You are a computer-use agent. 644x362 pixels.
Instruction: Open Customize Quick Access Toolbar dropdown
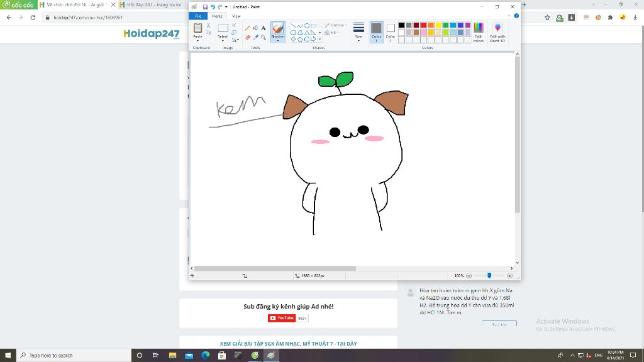pyautogui.click(x=226, y=7)
